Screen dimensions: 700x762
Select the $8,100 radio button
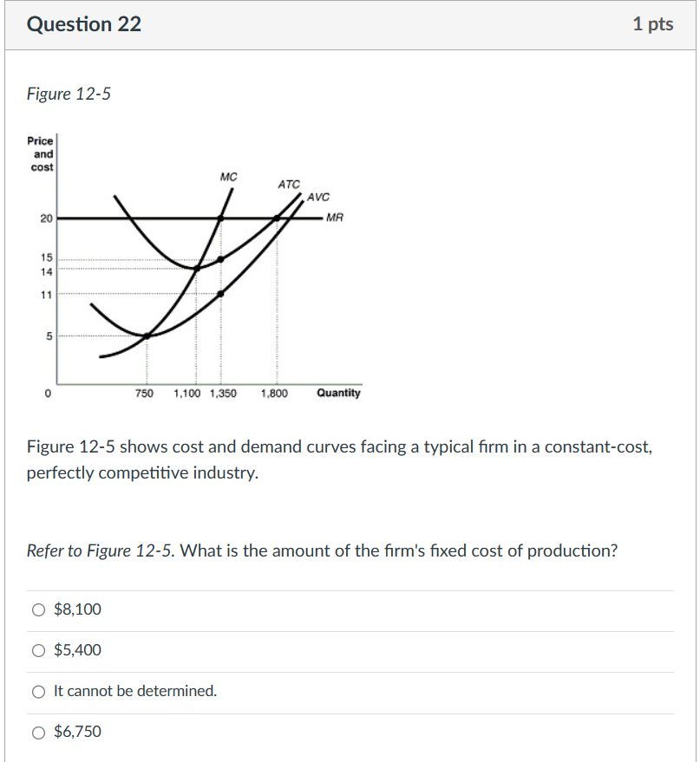coord(38,609)
